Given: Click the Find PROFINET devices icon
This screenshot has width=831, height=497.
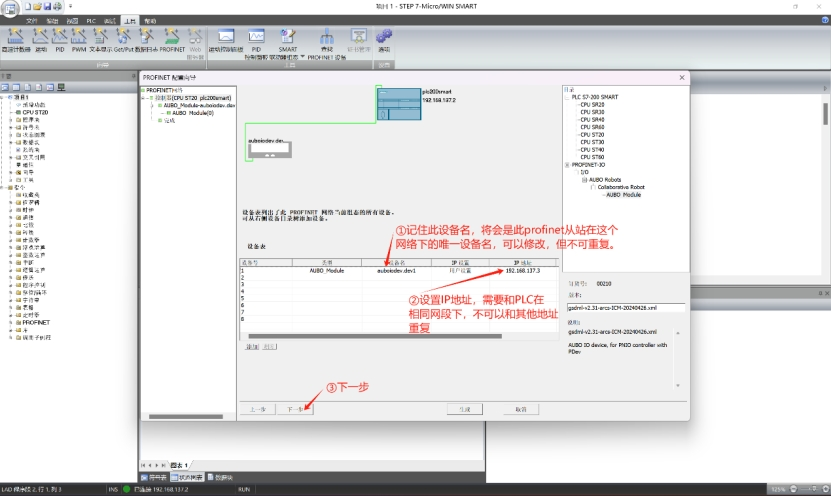Looking at the screenshot, I should tap(326, 38).
